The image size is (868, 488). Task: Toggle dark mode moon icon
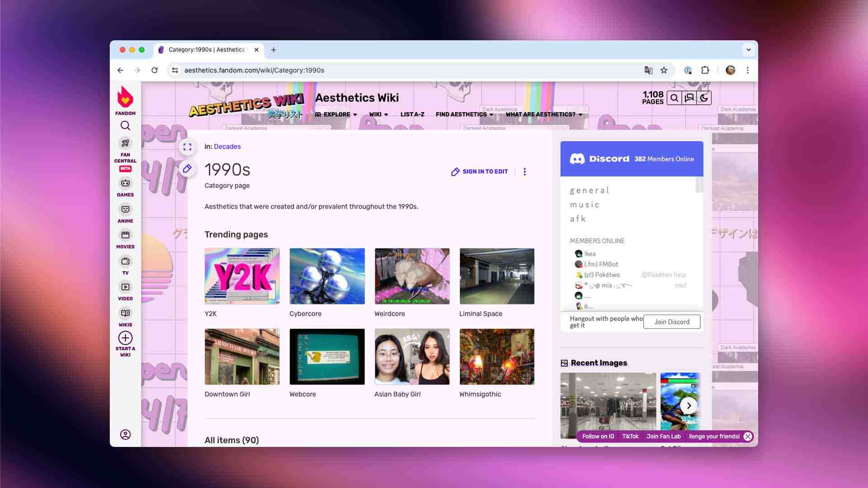pyautogui.click(x=704, y=98)
